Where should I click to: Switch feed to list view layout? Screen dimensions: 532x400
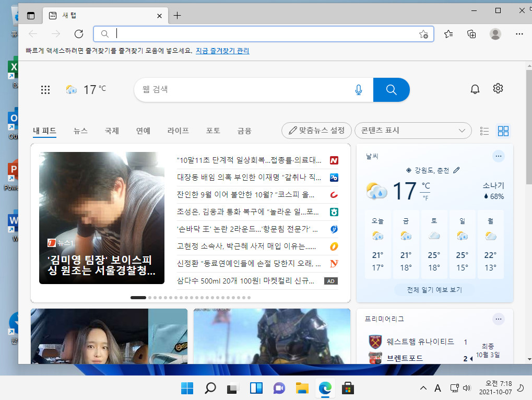(484, 131)
